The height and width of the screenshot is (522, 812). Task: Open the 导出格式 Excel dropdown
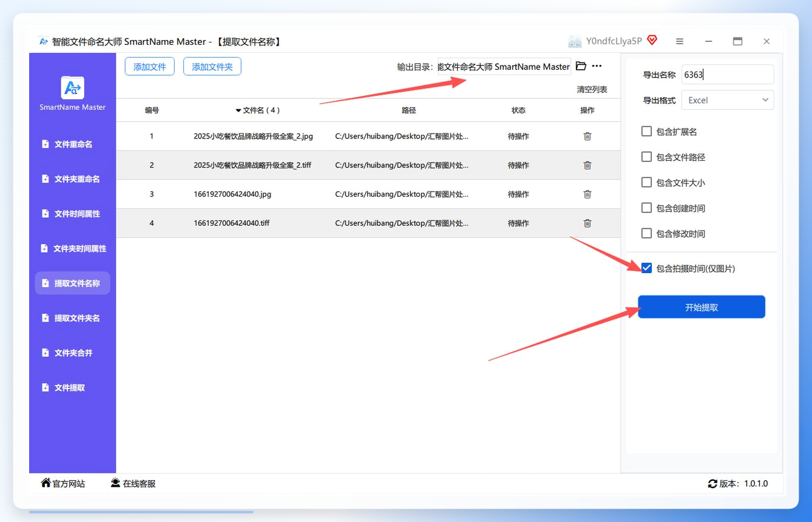[x=728, y=100]
